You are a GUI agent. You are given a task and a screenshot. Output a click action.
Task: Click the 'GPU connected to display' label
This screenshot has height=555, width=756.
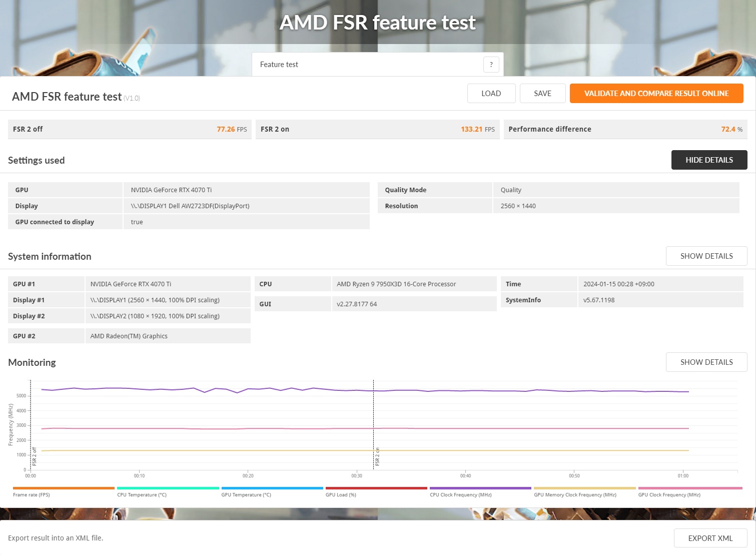[55, 222]
